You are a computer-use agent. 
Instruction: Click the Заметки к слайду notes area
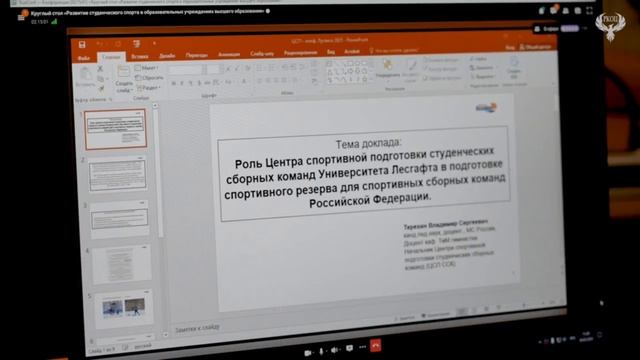point(198,327)
